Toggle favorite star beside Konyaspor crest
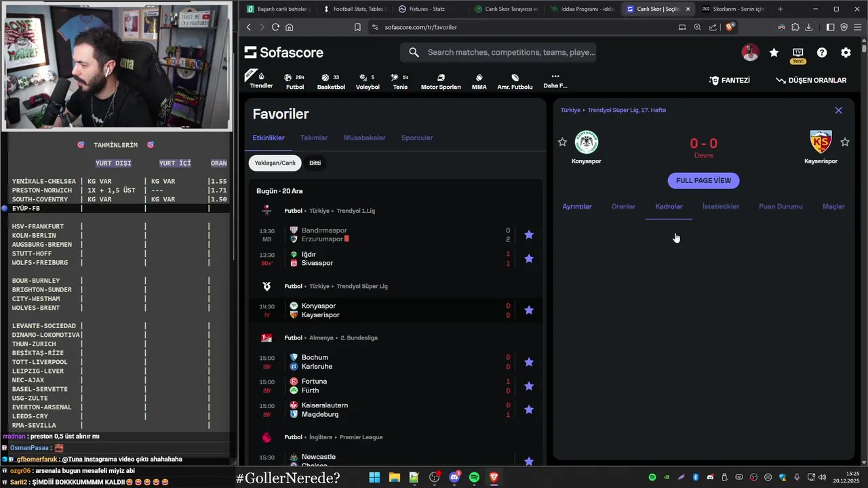 click(562, 142)
